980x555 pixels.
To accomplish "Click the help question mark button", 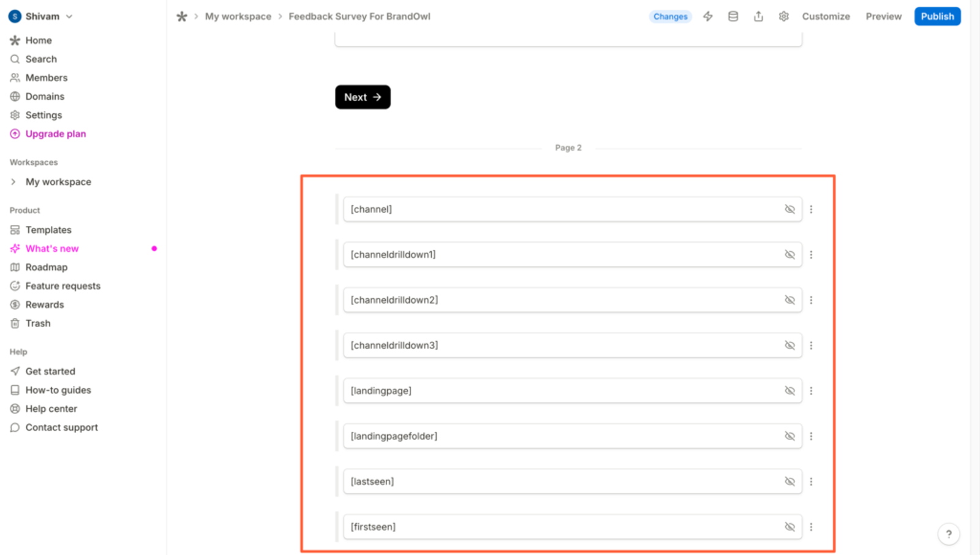I will pyautogui.click(x=949, y=534).
